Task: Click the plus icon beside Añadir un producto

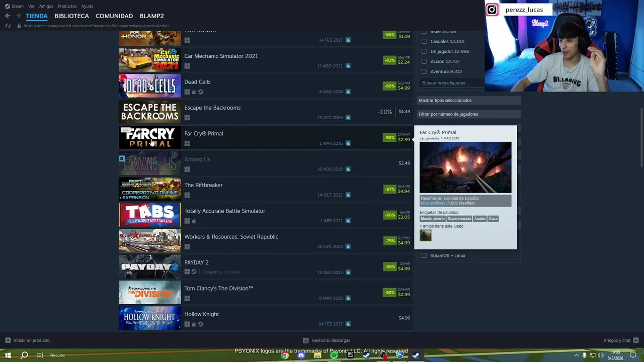Action: 8,340
